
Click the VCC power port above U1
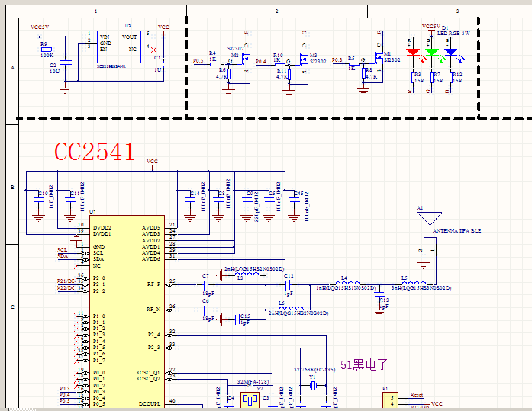[152, 164]
